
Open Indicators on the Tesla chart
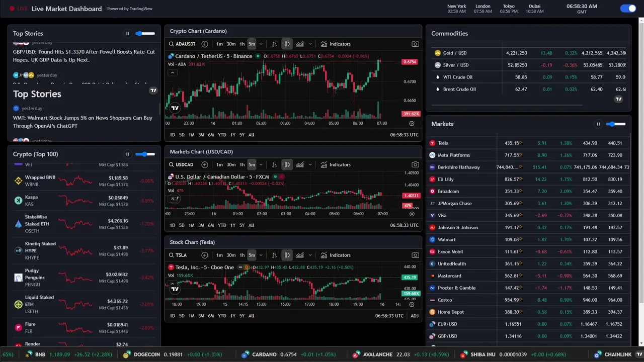point(336,255)
